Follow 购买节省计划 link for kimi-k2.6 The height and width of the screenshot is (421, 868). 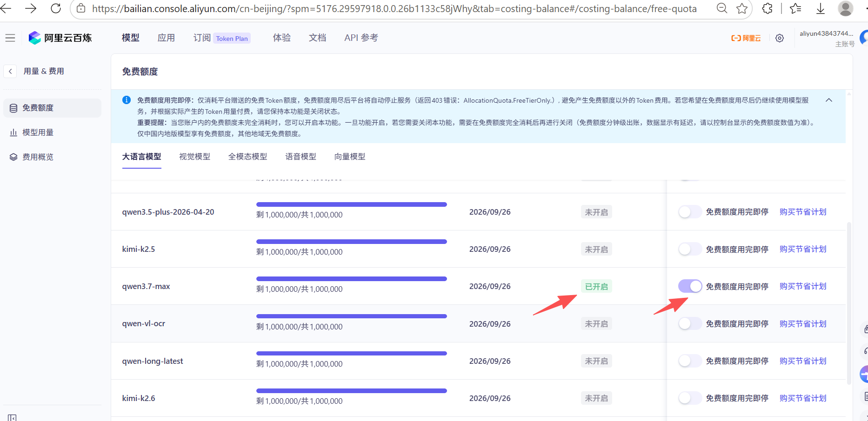click(x=803, y=398)
